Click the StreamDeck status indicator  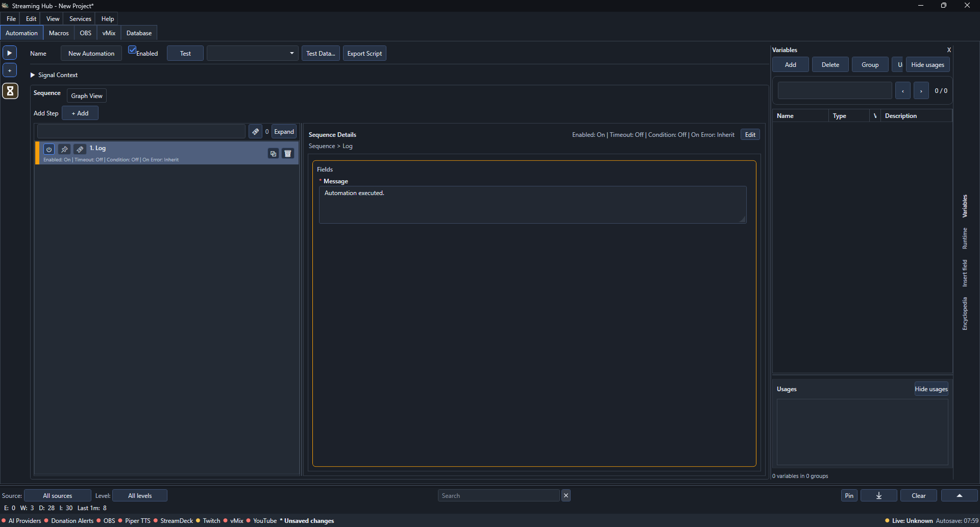[x=174, y=521]
